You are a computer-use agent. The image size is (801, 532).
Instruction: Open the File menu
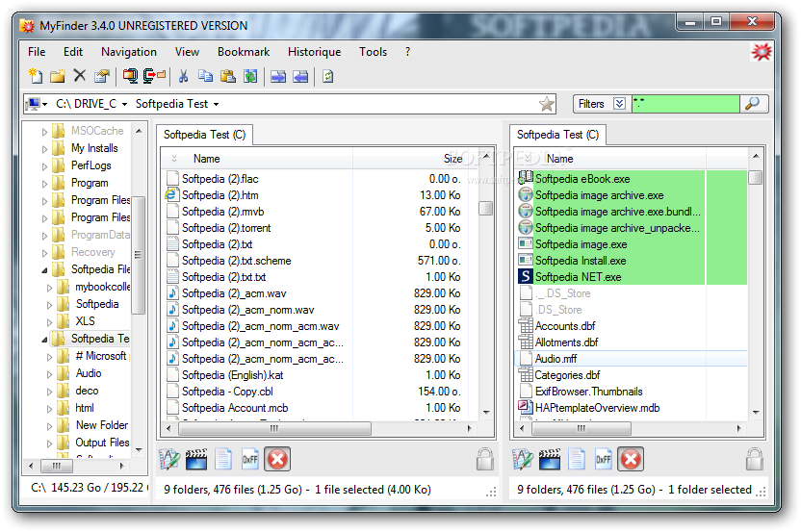(x=37, y=52)
